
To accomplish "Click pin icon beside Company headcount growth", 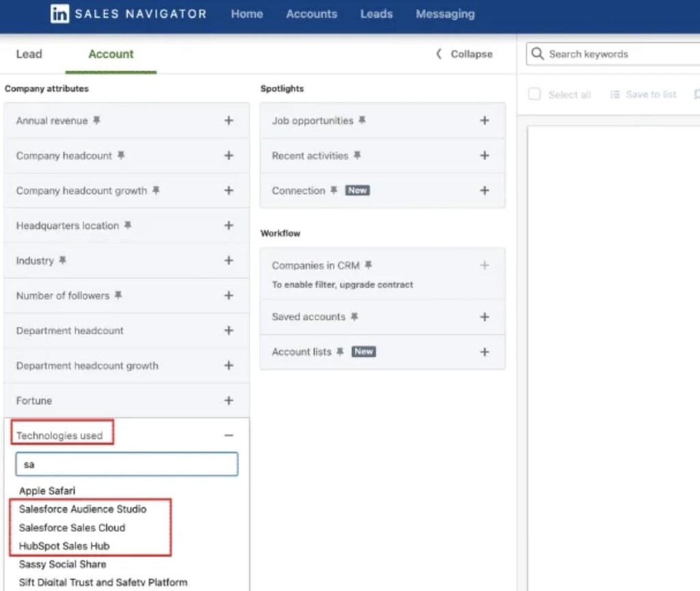I will pyautogui.click(x=155, y=190).
